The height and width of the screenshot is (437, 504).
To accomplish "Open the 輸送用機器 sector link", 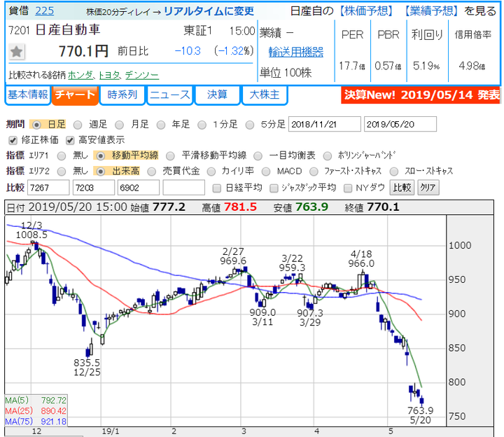I will (295, 52).
